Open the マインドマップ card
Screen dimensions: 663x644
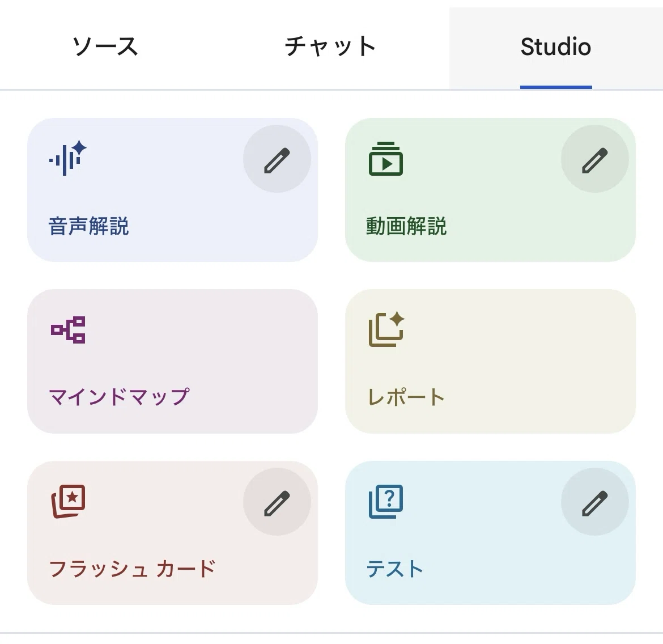click(x=172, y=361)
